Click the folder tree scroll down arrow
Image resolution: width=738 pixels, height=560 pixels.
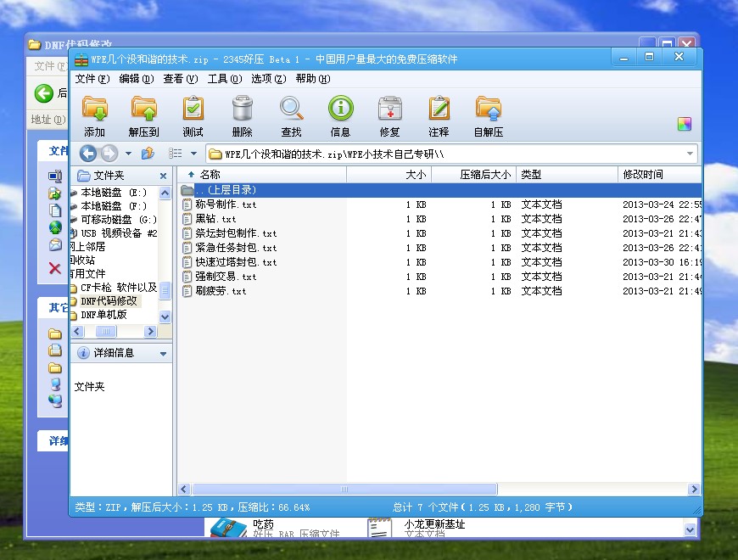coord(165,316)
